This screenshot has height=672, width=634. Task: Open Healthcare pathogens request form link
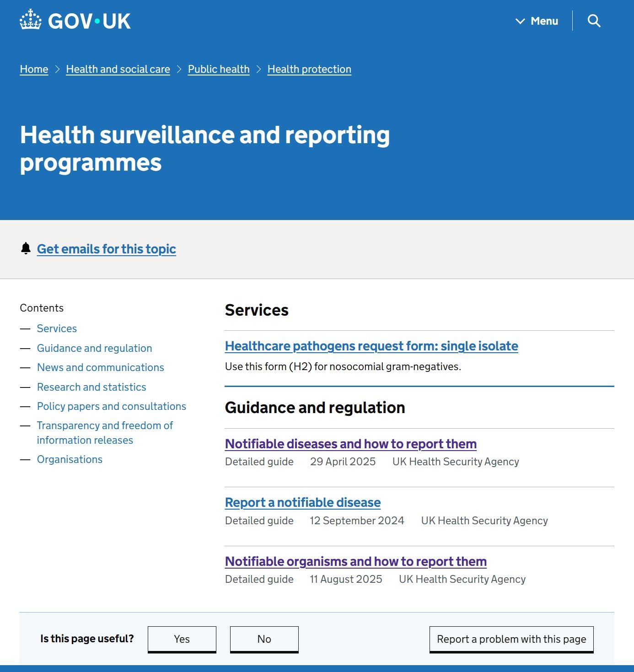[371, 346]
